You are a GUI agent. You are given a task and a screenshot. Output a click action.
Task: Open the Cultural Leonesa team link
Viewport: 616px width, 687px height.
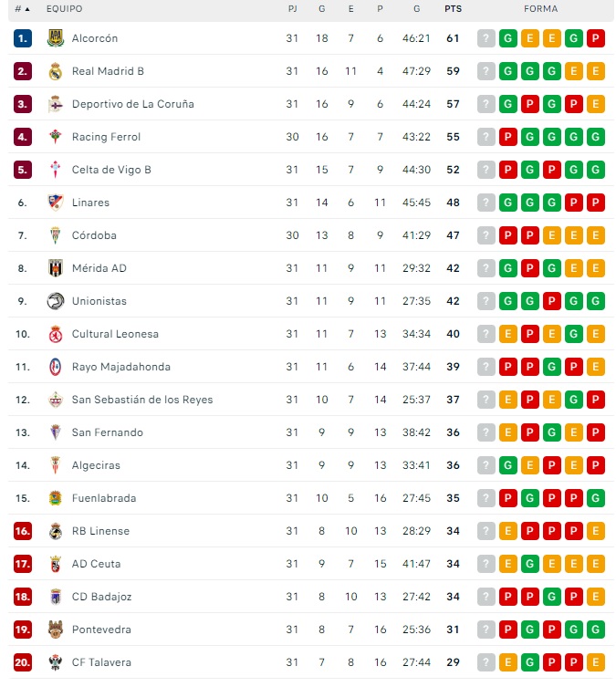[x=115, y=334]
